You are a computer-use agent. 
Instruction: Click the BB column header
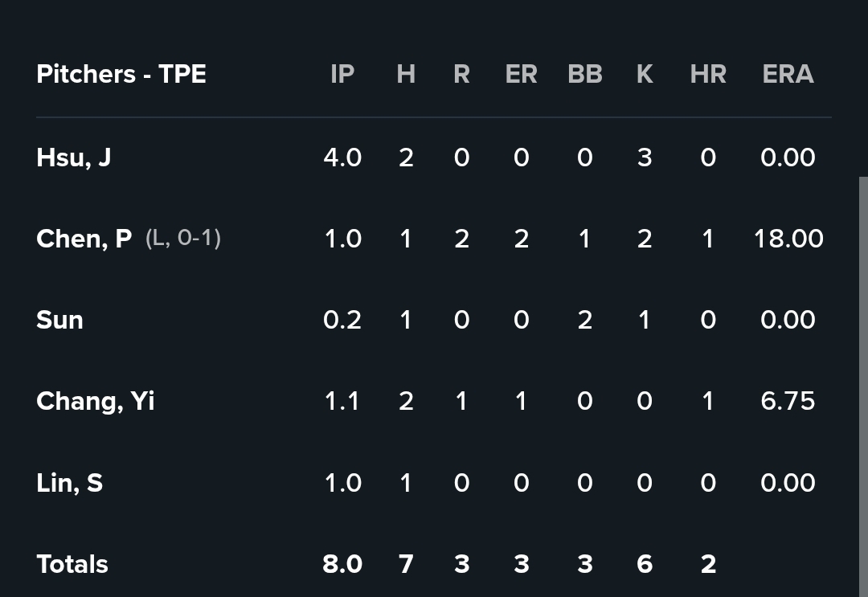tap(585, 74)
